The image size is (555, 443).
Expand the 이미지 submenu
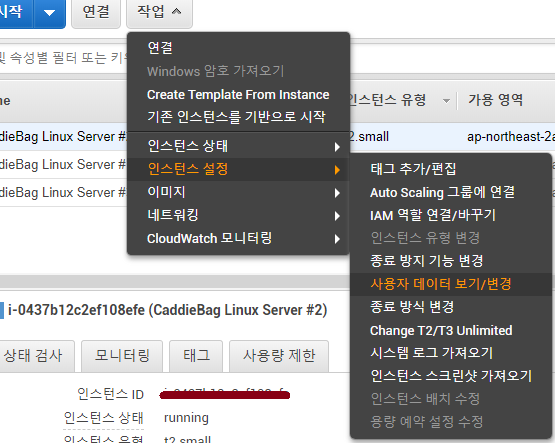pyautogui.click(x=238, y=192)
